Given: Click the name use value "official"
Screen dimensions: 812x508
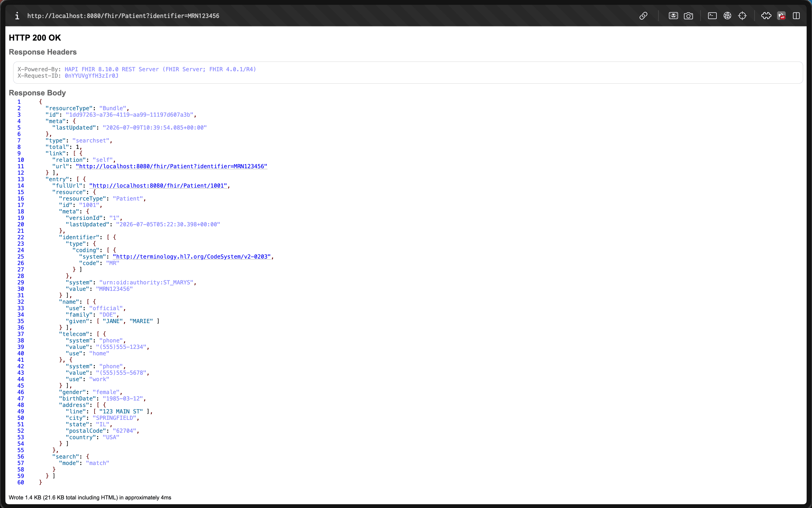Looking at the screenshot, I should point(106,309).
